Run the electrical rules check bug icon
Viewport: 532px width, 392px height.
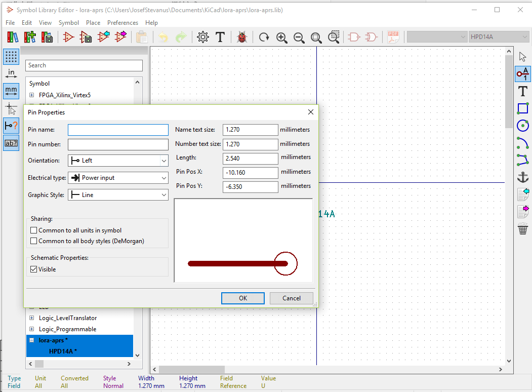tap(242, 36)
